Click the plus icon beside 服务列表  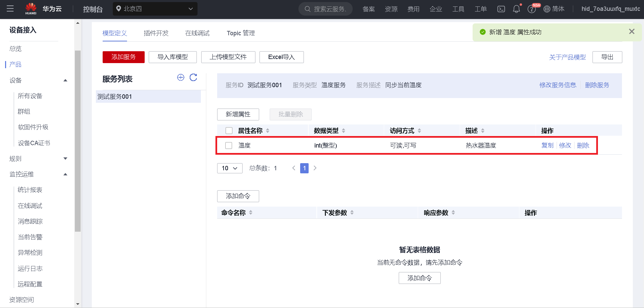click(x=181, y=78)
